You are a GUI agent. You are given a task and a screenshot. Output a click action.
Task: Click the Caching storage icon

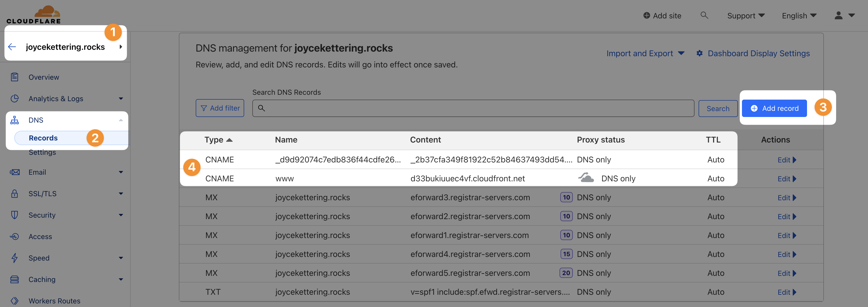pos(15,279)
